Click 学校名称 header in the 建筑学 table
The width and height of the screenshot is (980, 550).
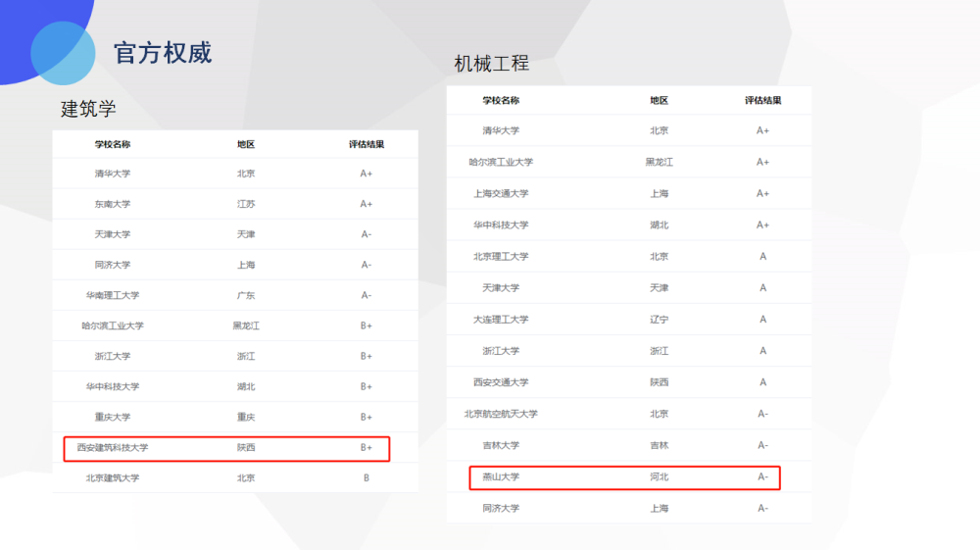113,144
